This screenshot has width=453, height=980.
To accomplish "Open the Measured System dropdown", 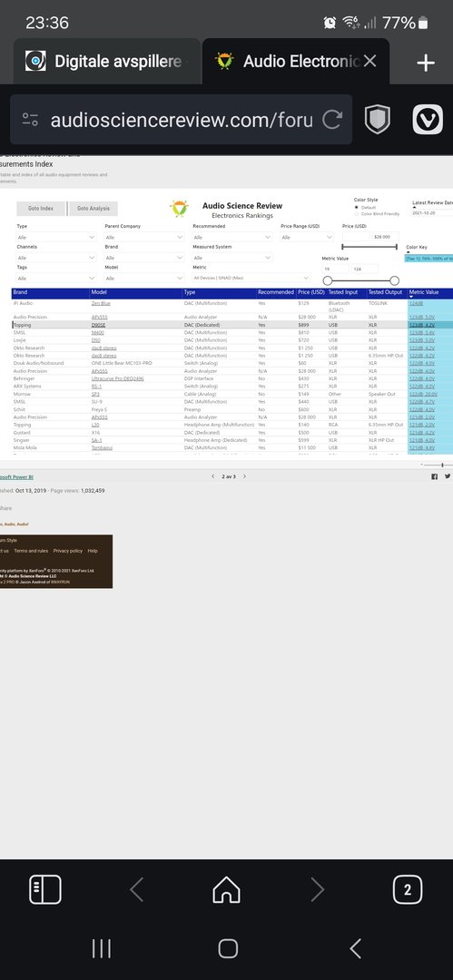I will point(232,258).
